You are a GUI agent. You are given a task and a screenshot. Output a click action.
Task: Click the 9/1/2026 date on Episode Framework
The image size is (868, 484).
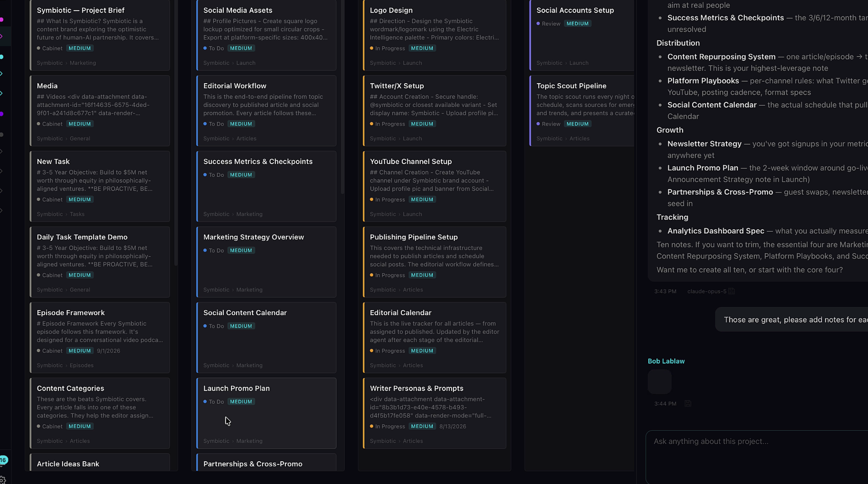pos(108,350)
